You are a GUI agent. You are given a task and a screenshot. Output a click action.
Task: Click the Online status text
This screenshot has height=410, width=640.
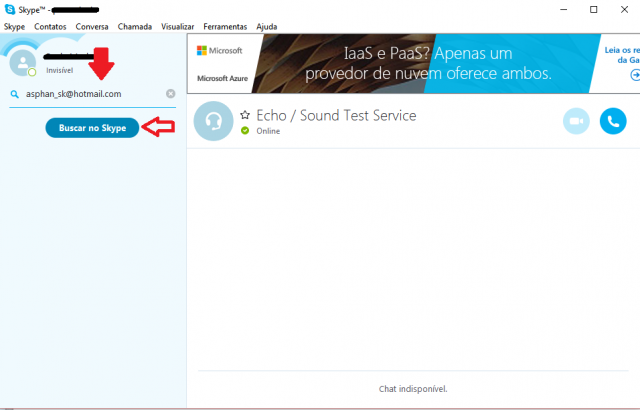pyautogui.click(x=268, y=131)
